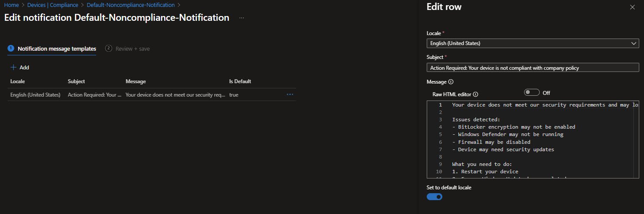This screenshot has width=644, height=214.
Task: Click into the Subject text field
Action: pyautogui.click(x=532, y=68)
